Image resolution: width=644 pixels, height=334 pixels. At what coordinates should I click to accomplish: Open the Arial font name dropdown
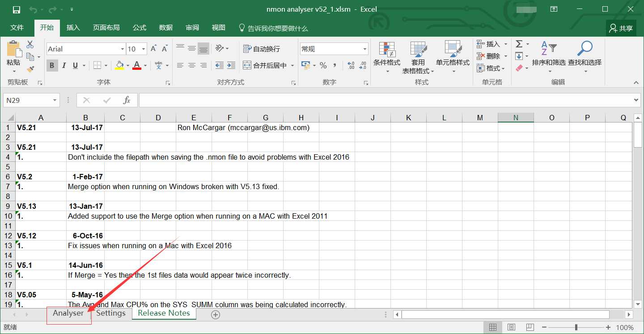click(x=123, y=49)
